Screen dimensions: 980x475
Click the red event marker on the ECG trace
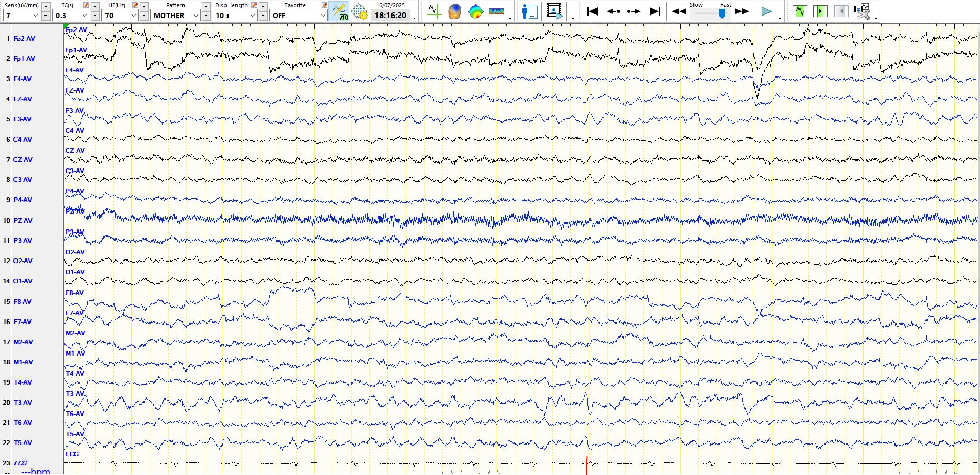[587, 465]
